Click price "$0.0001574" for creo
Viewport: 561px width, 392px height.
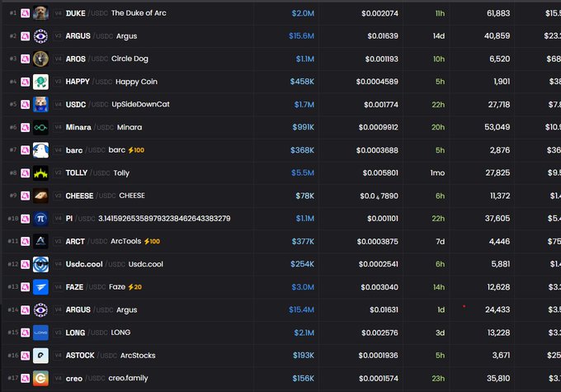pos(379,379)
